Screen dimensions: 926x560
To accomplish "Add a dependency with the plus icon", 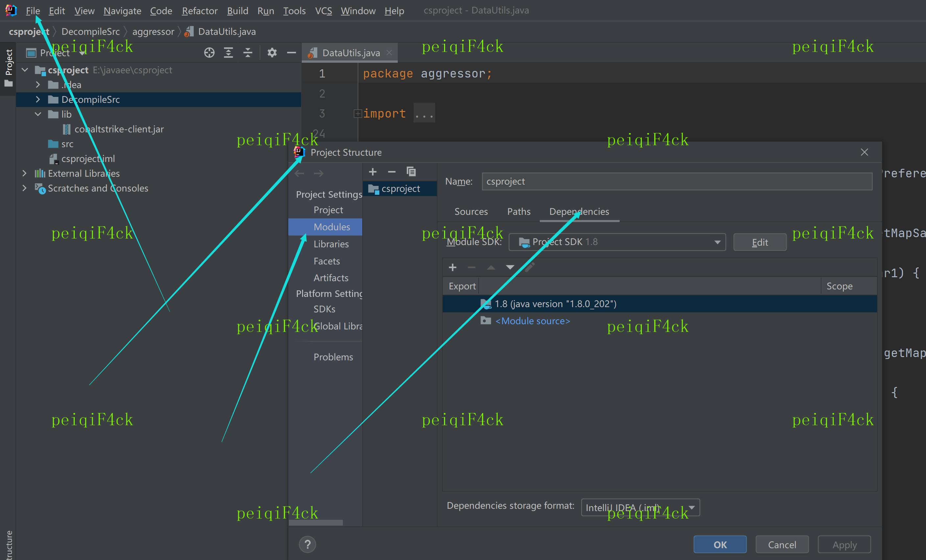I will tap(452, 267).
